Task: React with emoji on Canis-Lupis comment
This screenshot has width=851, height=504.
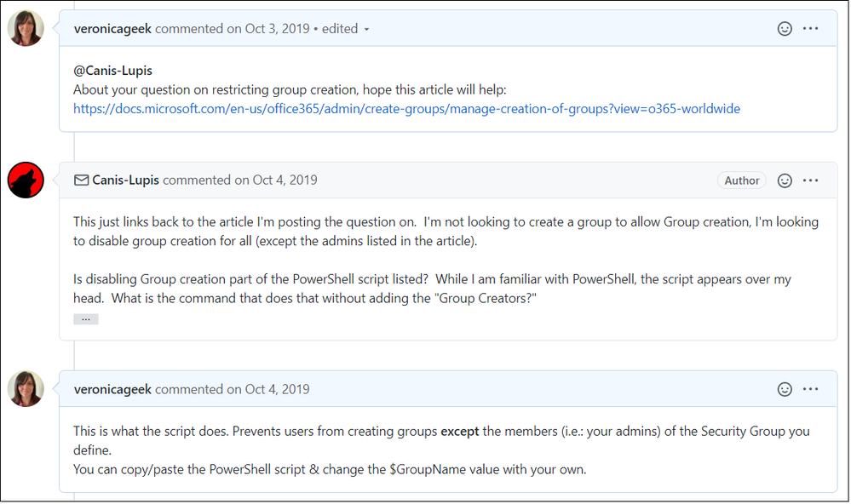Action: [x=785, y=180]
